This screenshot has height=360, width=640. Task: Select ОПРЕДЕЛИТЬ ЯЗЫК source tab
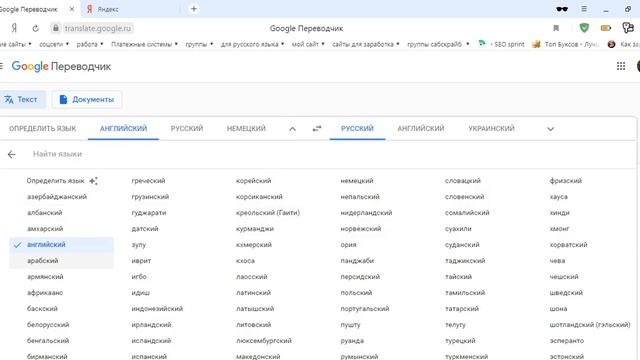42,129
